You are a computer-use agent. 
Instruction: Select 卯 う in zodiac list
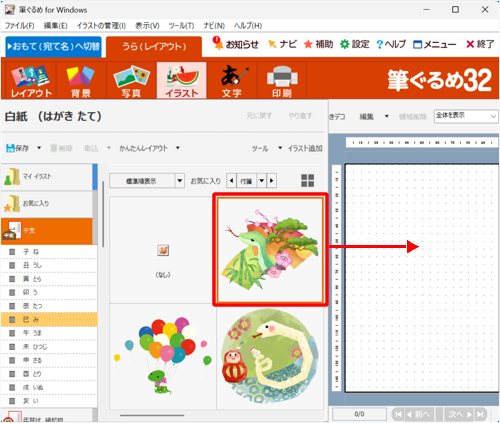49,292
